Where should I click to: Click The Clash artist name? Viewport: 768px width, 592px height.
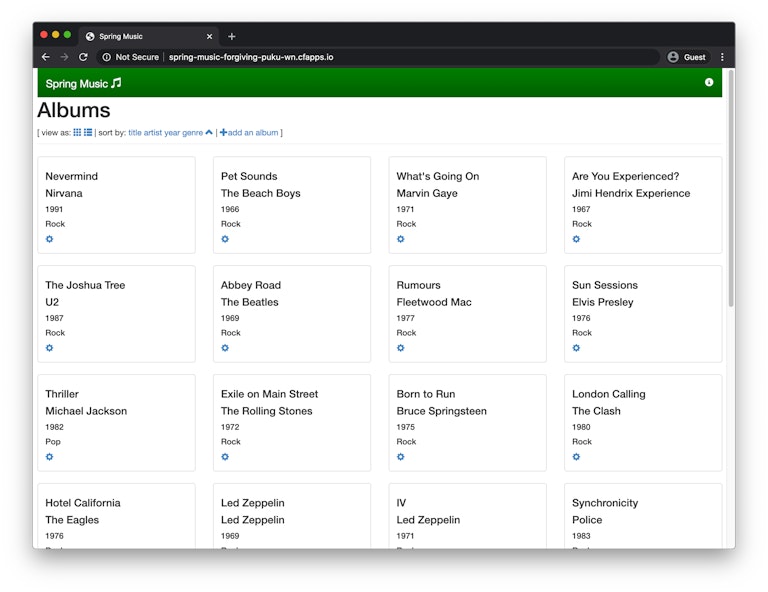point(596,411)
